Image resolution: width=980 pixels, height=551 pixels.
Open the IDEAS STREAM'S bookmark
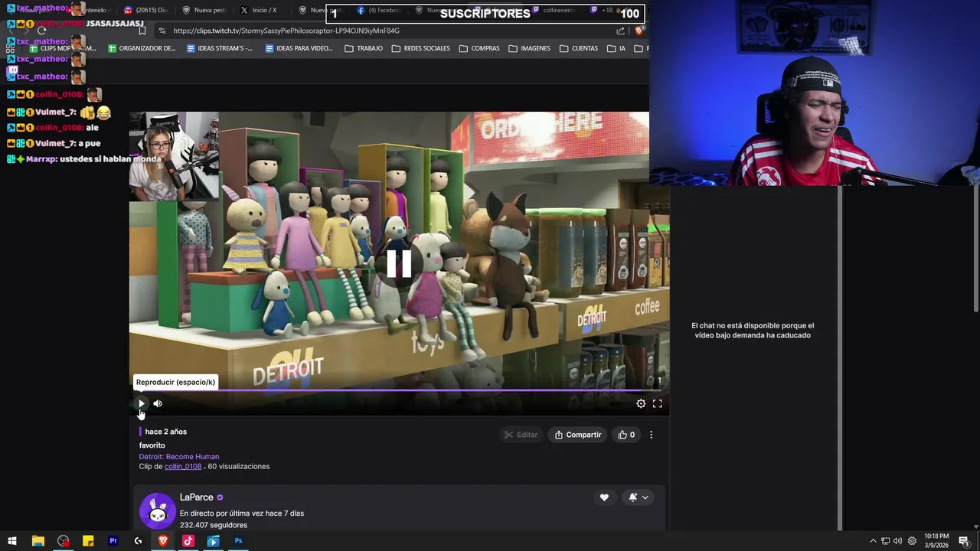pyautogui.click(x=220, y=48)
